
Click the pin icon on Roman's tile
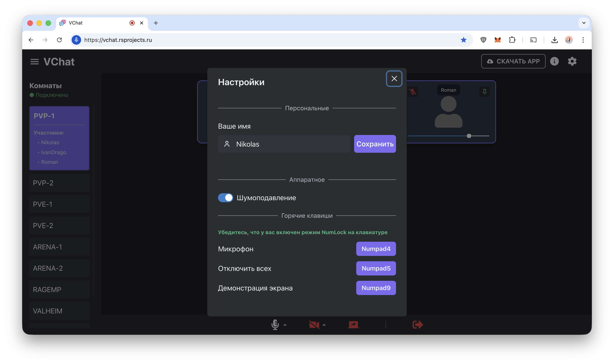point(484,91)
